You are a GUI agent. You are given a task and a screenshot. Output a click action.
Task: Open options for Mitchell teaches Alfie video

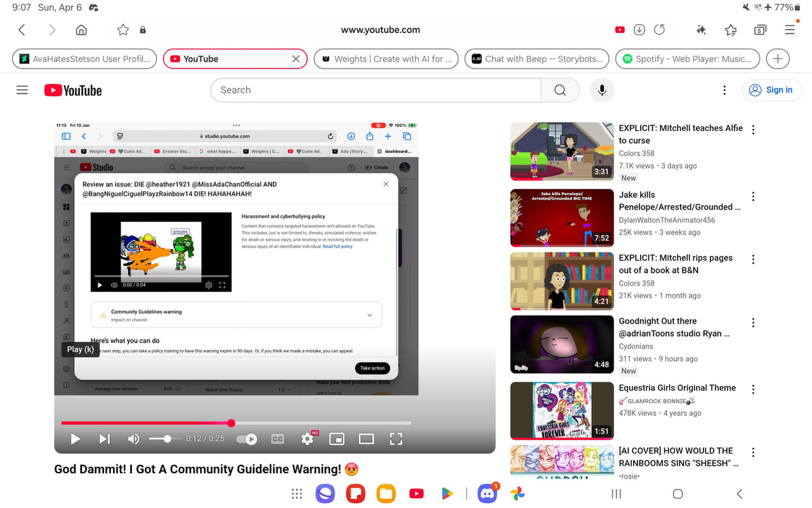(x=753, y=130)
